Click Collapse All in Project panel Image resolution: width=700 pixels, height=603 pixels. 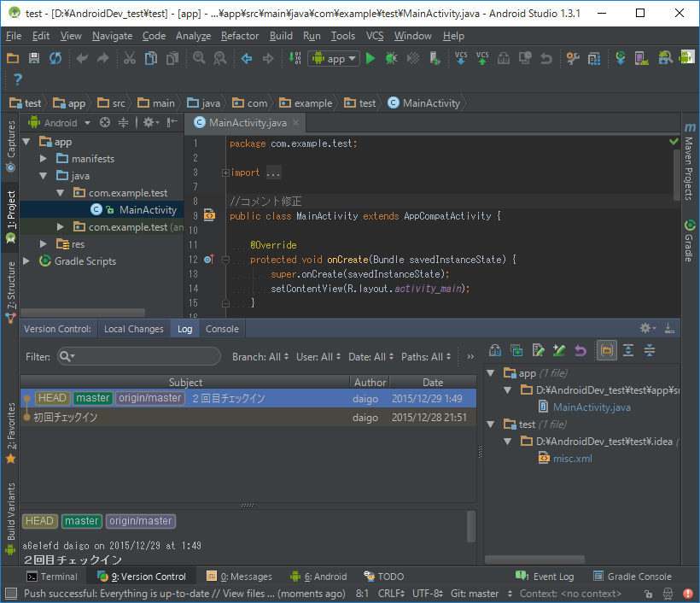click(x=123, y=122)
